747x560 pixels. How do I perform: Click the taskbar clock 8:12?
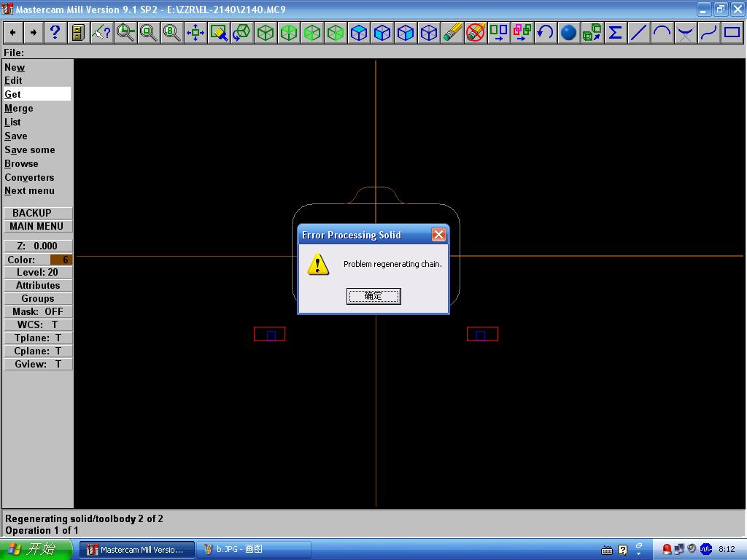(727, 549)
